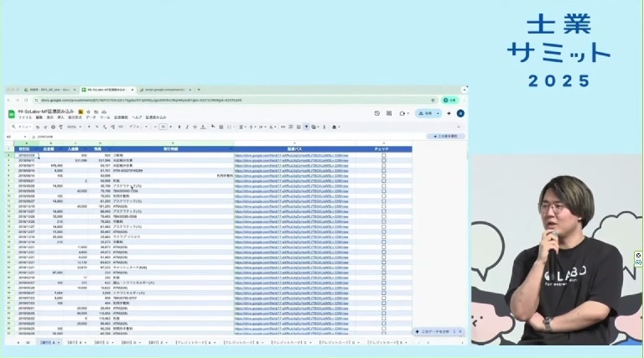Open the ファイル menu

tap(24, 117)
